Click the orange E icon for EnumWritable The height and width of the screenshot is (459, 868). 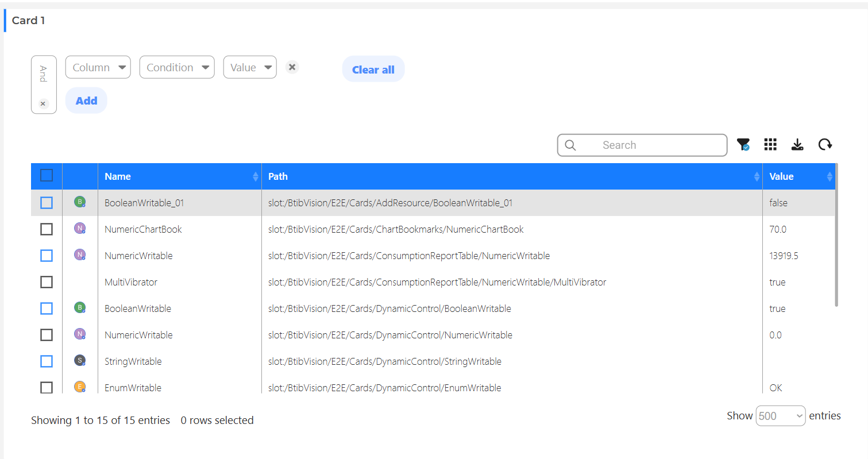click(80, 387)
